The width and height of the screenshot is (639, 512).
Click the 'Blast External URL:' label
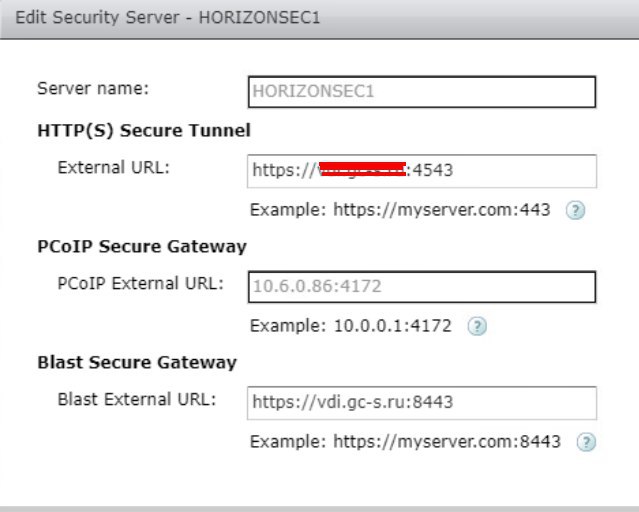(137, 399)
